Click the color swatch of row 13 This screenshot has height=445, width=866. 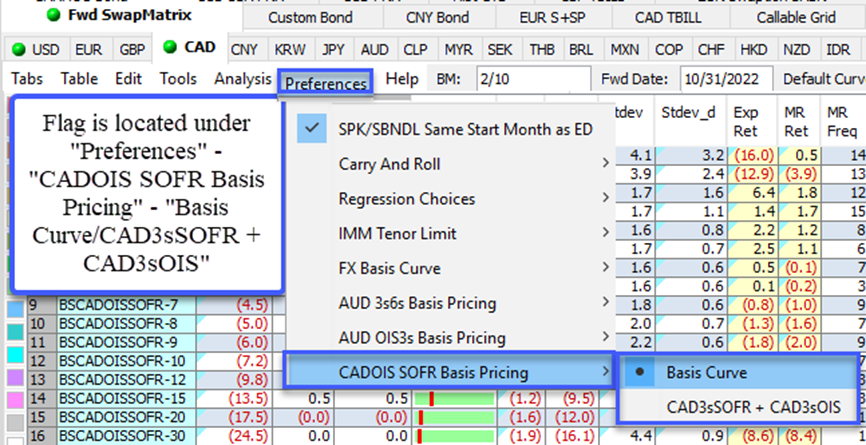[x=15, y=379]
